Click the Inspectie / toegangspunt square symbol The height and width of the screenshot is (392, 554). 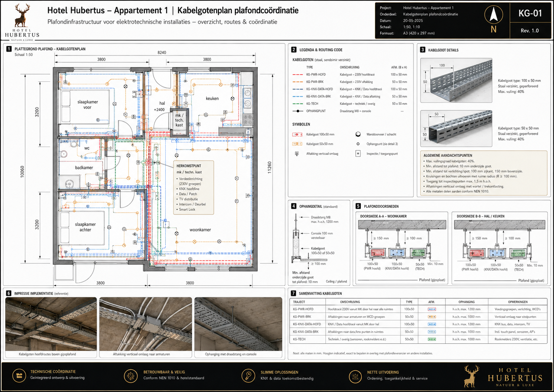click(358, 153)
